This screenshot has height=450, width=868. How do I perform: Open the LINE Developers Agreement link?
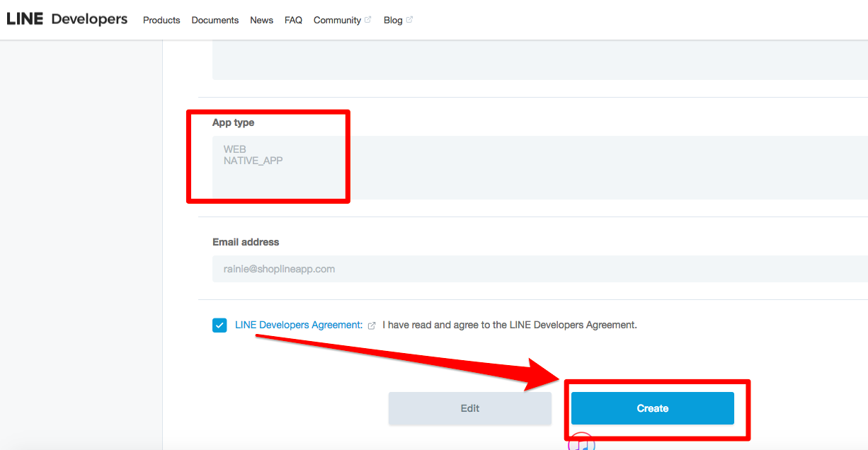click(299, 325)
